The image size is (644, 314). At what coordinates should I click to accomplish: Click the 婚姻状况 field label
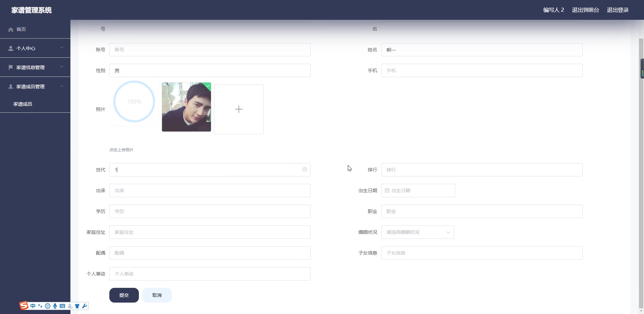(x=368, y=232)
